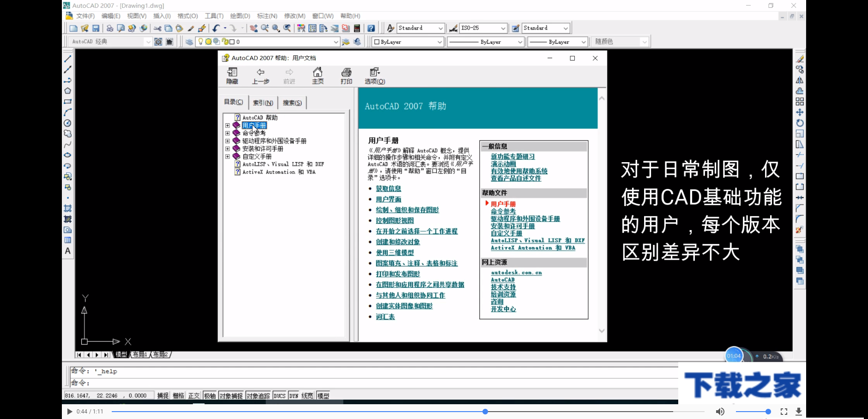Open a new drawing with the New icon

point(74,28)
